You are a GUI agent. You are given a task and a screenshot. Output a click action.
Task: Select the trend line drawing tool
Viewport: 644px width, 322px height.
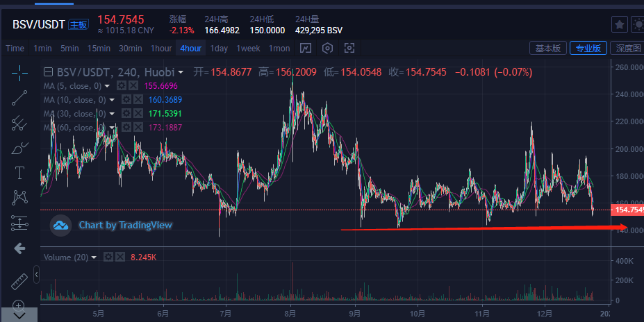(x=19, y=98)
